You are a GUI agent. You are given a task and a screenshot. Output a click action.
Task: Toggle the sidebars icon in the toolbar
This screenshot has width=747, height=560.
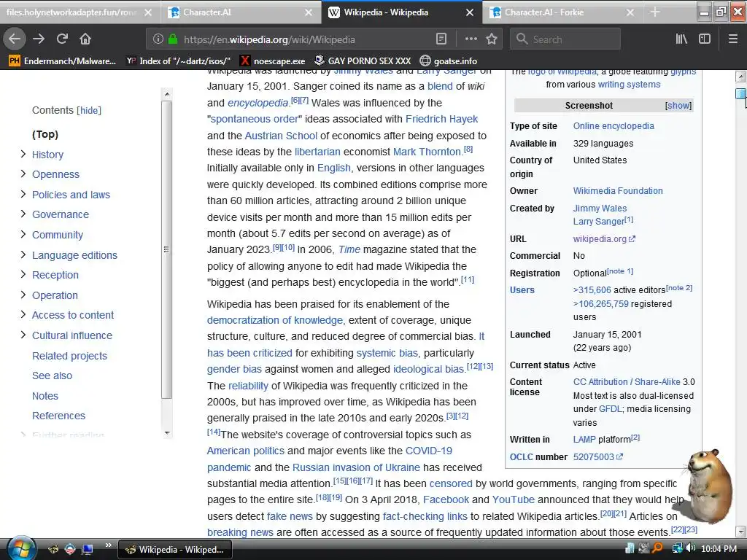705,39
